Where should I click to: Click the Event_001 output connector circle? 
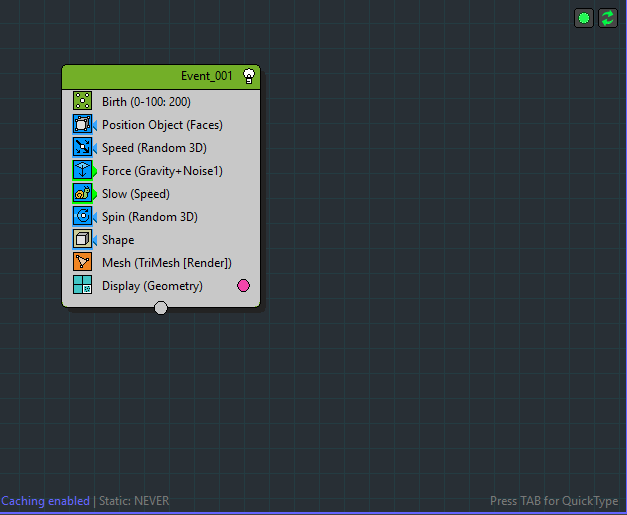161,308
